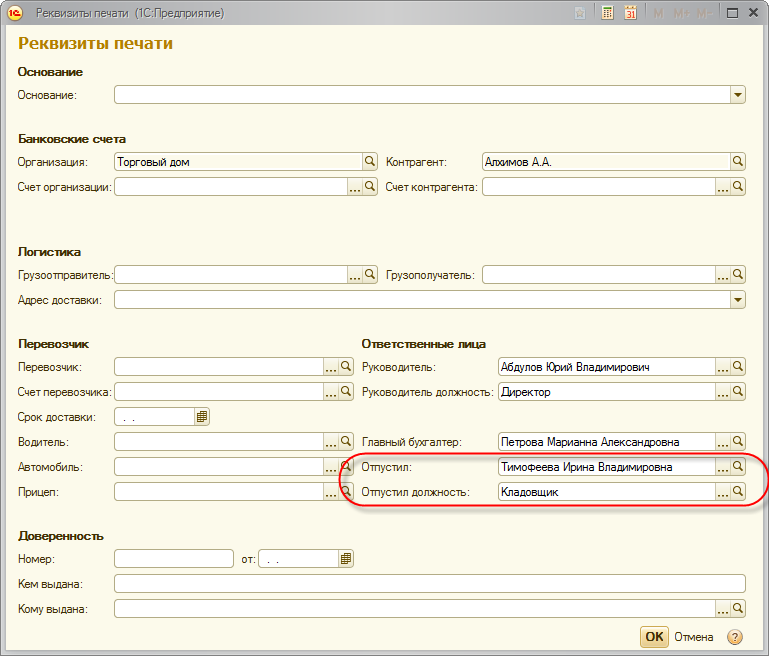Click the Отпустил должность field containing Кладовщик
769x656 pixels.
[606, 492]
